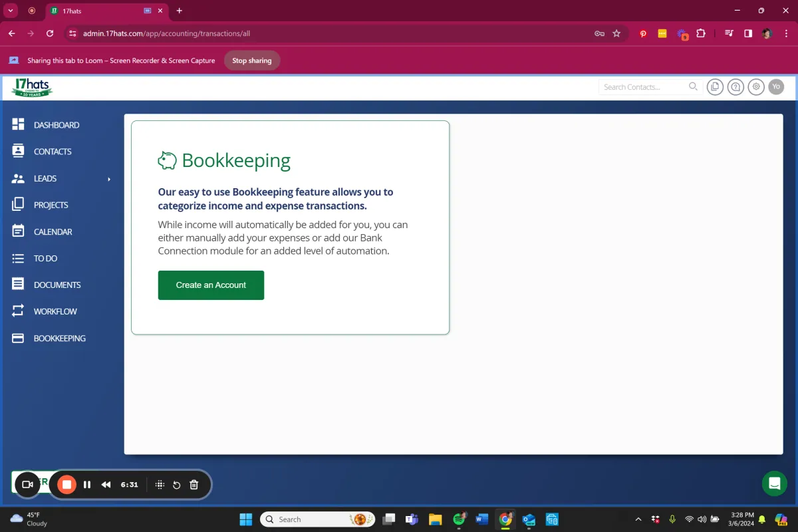The width and height of the screenshot is (798, 532).
Task: Click the address bar URL
Action: 166,33
